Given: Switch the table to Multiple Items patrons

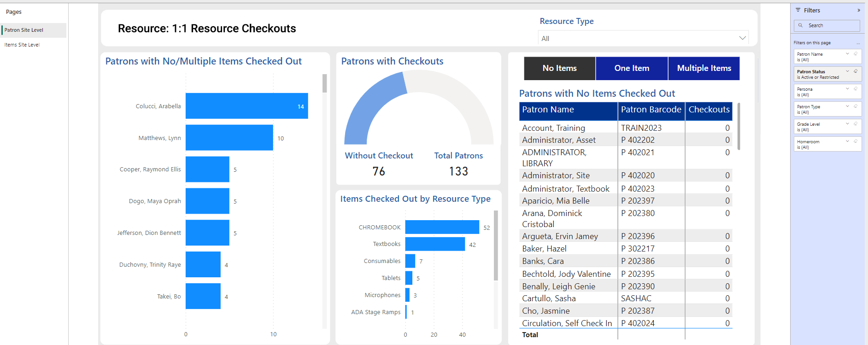Looking at the screenshot, I should (x=704, y=68).
